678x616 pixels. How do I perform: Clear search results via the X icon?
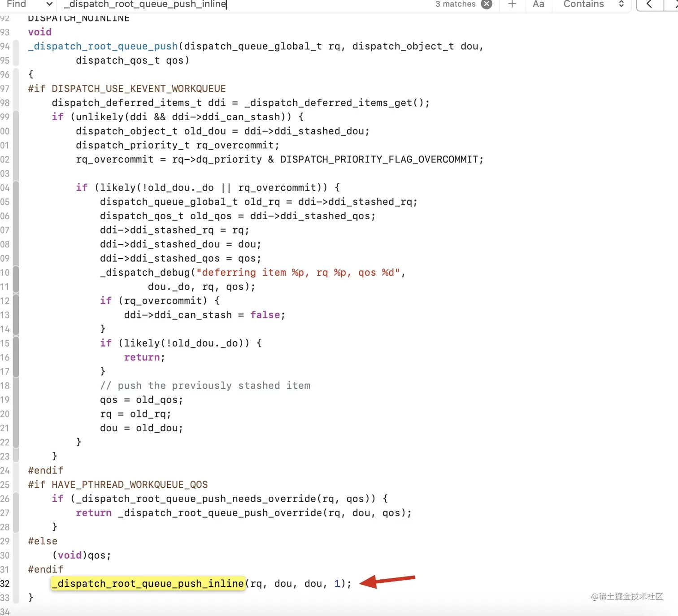click(x=487, y=4)
